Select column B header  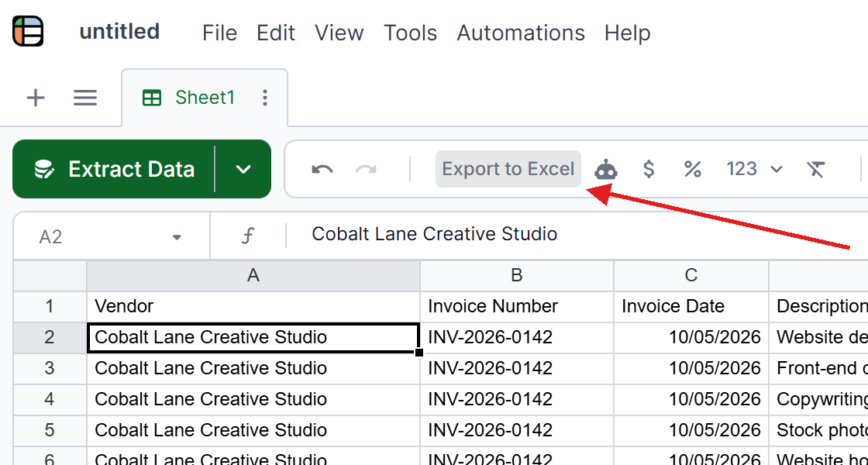tap(517, 275)
